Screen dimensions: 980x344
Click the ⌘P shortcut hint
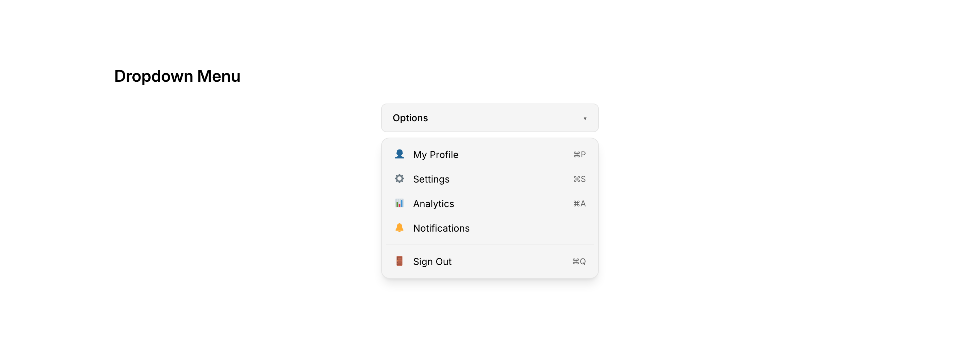click(579, 155)
